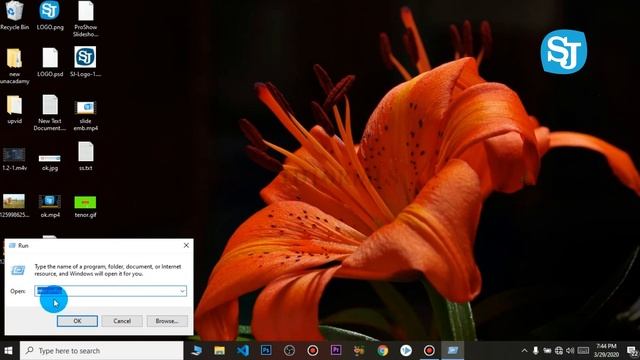Open the clock showing 7:44 PM
This screenshot has width=640, height=360.
click(606, 351)
